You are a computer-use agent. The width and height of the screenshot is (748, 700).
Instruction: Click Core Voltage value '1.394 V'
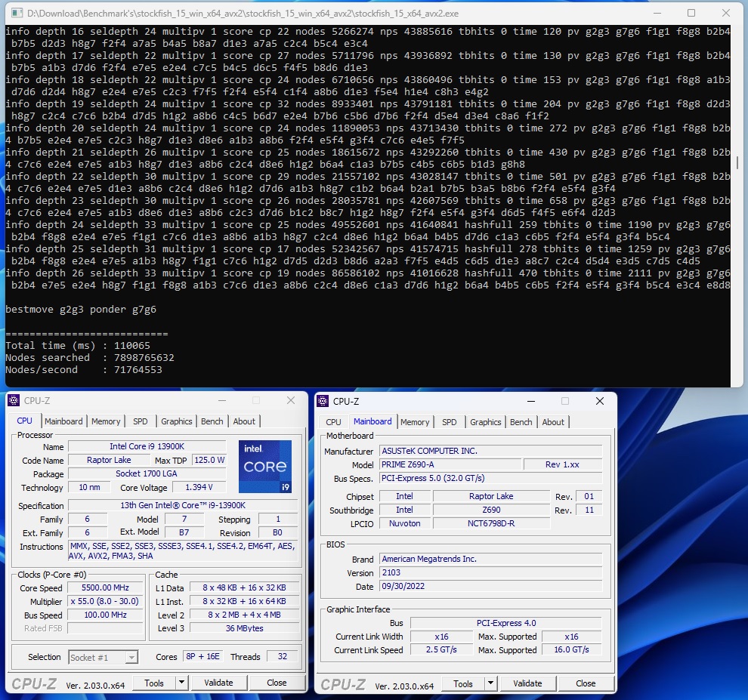point(199,487)
